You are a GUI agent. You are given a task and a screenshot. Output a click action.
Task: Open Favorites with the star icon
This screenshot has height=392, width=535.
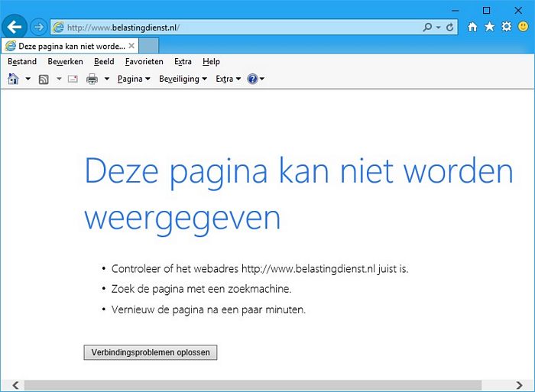tap(490, 27)
